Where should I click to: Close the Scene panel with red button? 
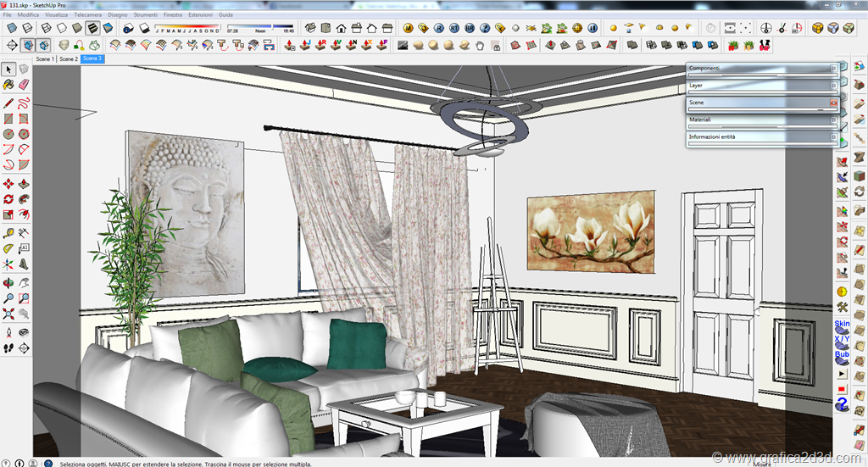coord(833,103)
